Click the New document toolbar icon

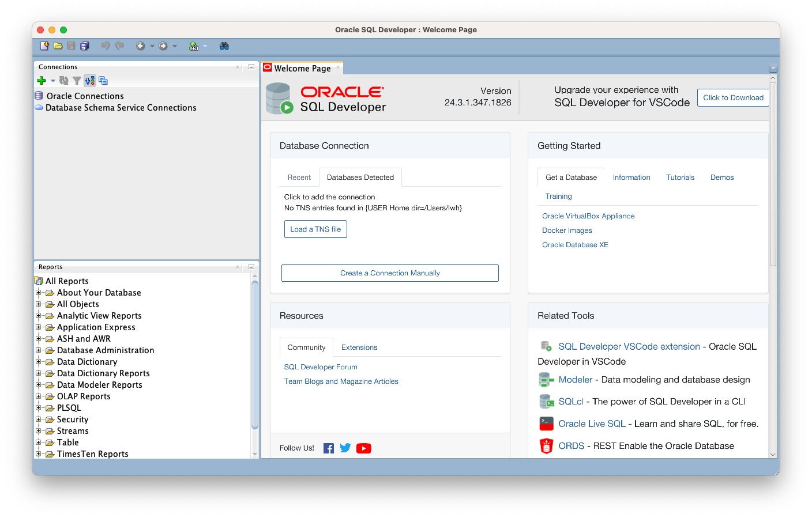(x=44, y=46)
